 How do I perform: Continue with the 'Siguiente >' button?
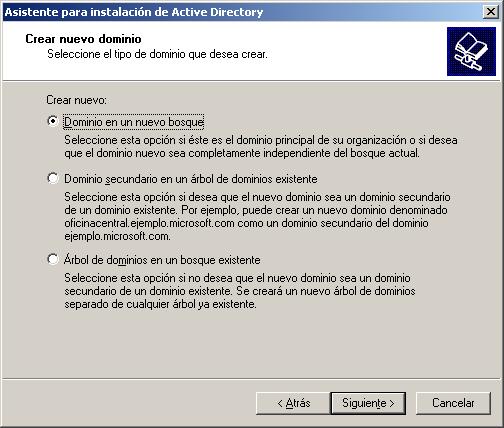coord(368,403)
